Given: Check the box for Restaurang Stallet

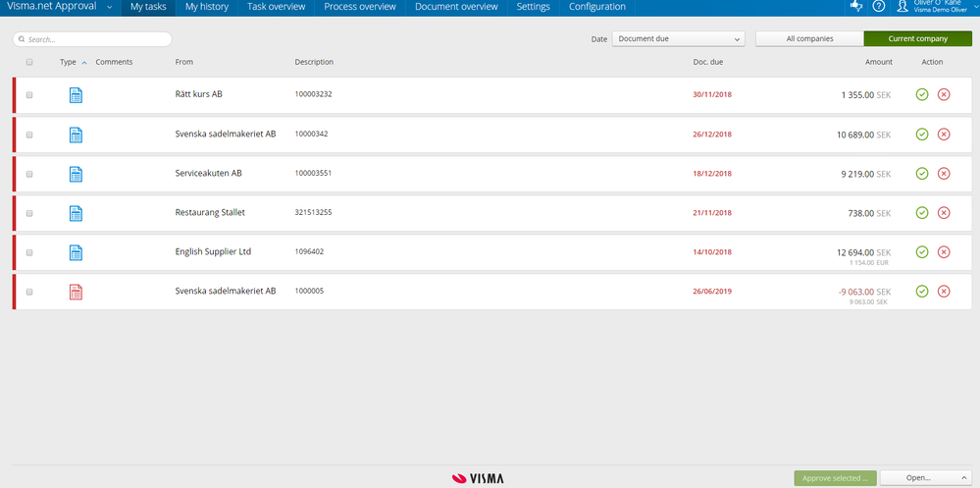Looking at the screenshot, I should pos(29,213).
